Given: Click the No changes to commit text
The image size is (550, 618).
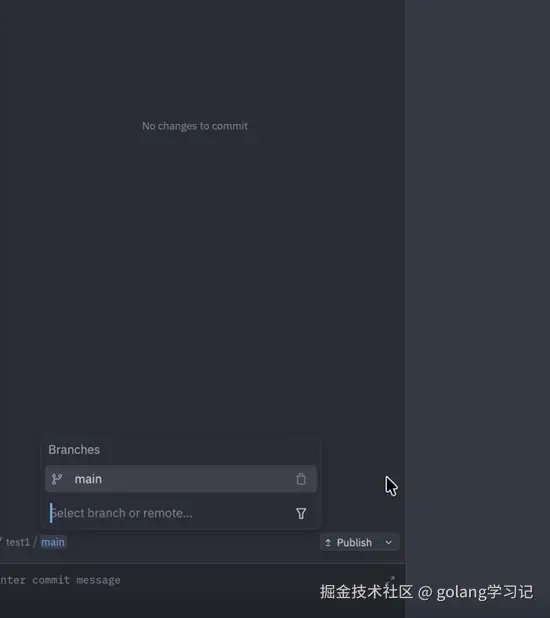Looking at the screenshot, I should coord(195,126).
